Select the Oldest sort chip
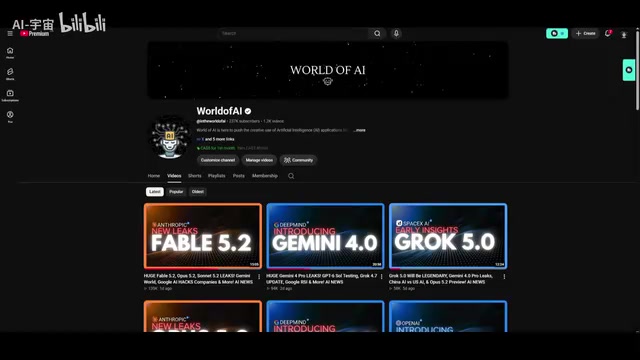640x360 pixels. pos(198,192)
